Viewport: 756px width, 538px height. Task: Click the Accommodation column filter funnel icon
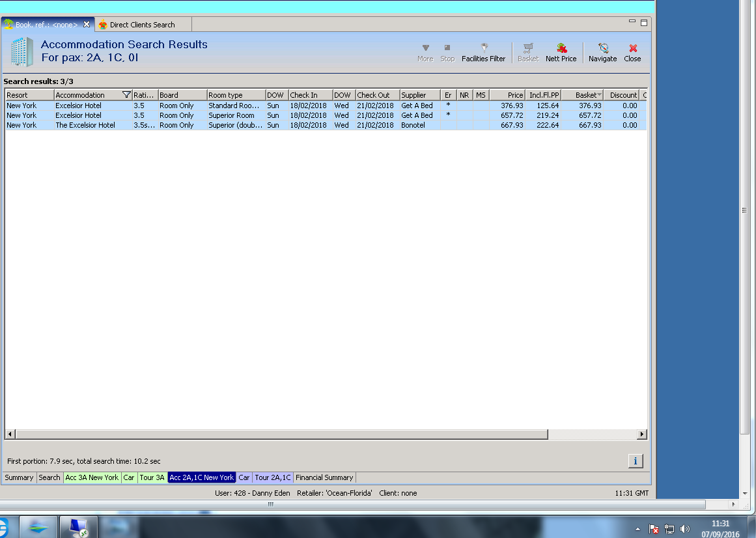pyautogui.click(x=126, y=95)
